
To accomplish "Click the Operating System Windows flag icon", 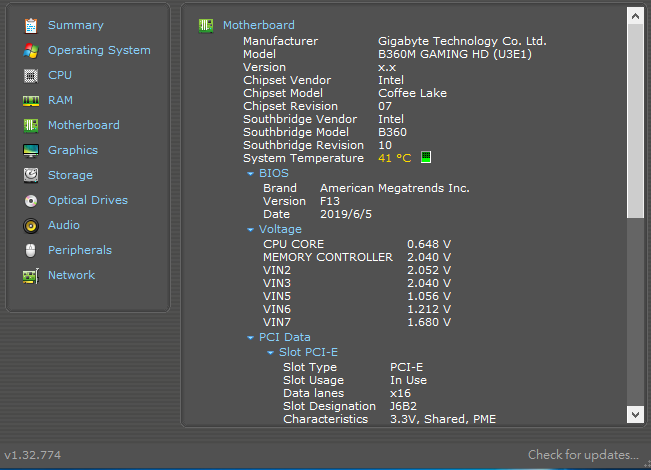I will point(31,51).
